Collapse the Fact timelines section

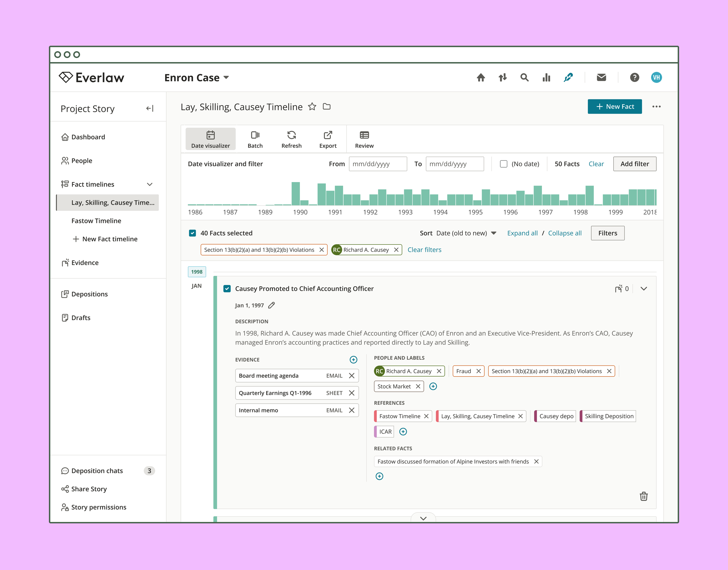point(150,184)
